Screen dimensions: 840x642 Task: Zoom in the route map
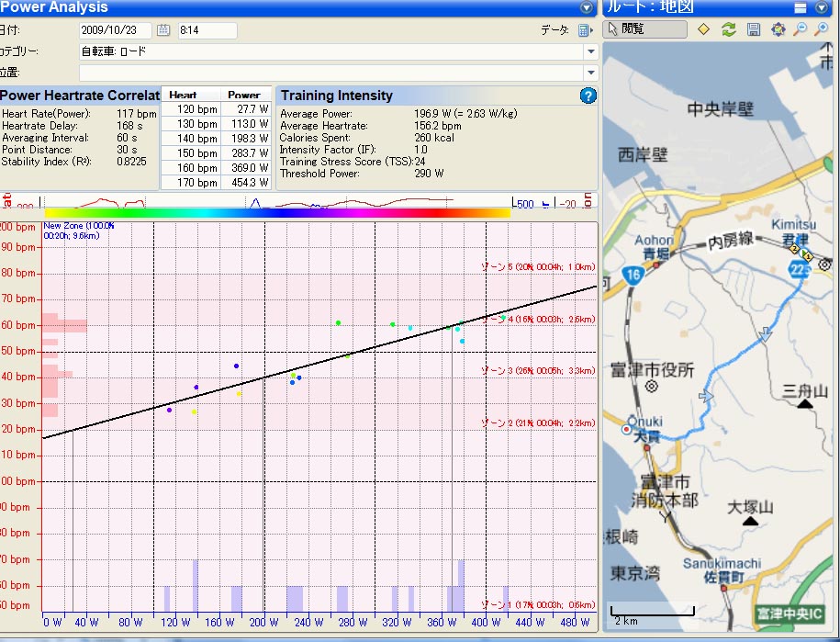pos(823,29)
